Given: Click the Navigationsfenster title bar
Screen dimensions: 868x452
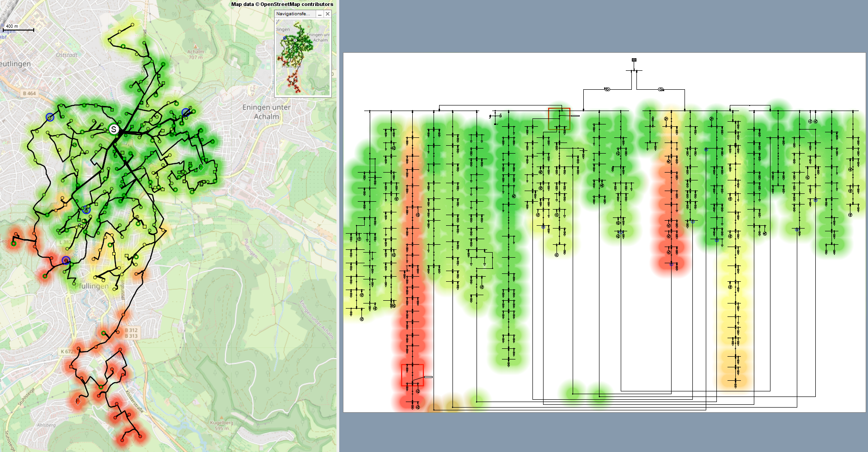Looking at the screenshot, I should click(x=294, y=14).
